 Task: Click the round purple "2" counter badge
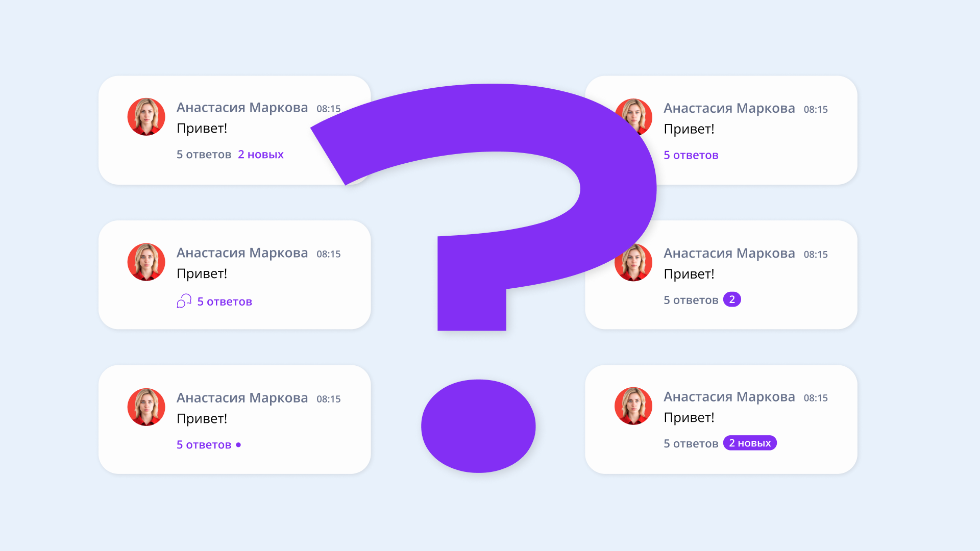coord(732,299)
